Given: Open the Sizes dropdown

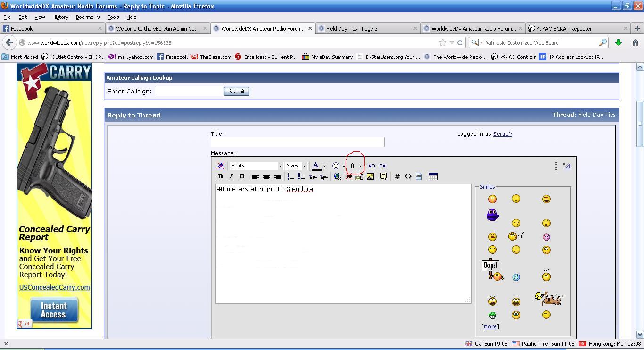Looking at the screenshot, I should [296, 166].
